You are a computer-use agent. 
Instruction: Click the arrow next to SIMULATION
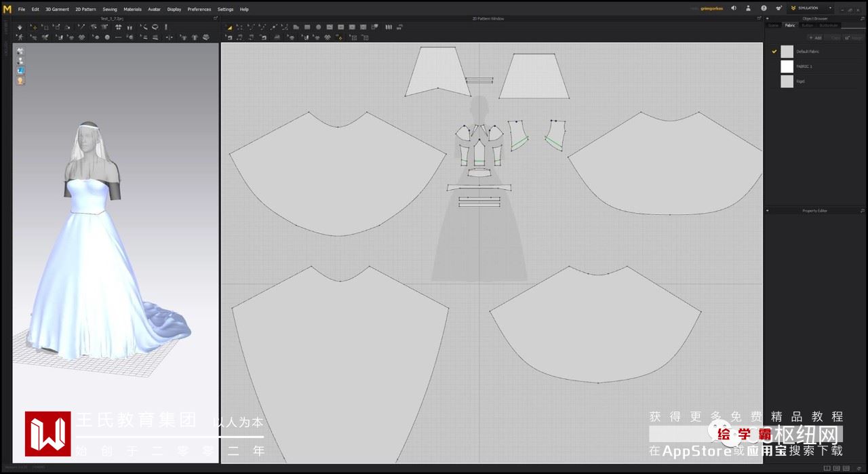coord(830,8)
